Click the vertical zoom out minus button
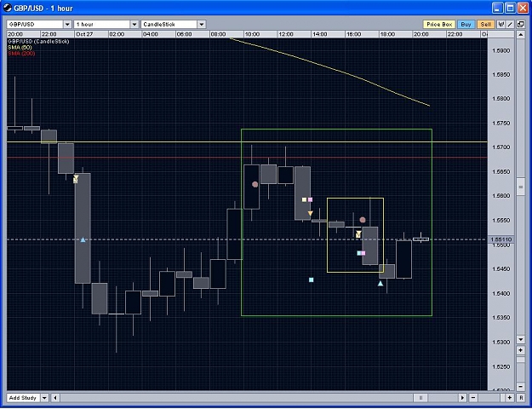532x409 pixels. point(521,387)
